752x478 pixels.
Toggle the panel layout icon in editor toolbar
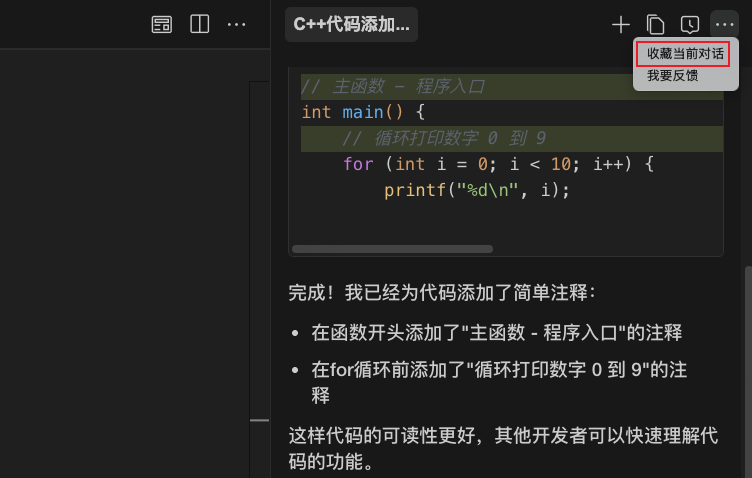coord(162,24)
